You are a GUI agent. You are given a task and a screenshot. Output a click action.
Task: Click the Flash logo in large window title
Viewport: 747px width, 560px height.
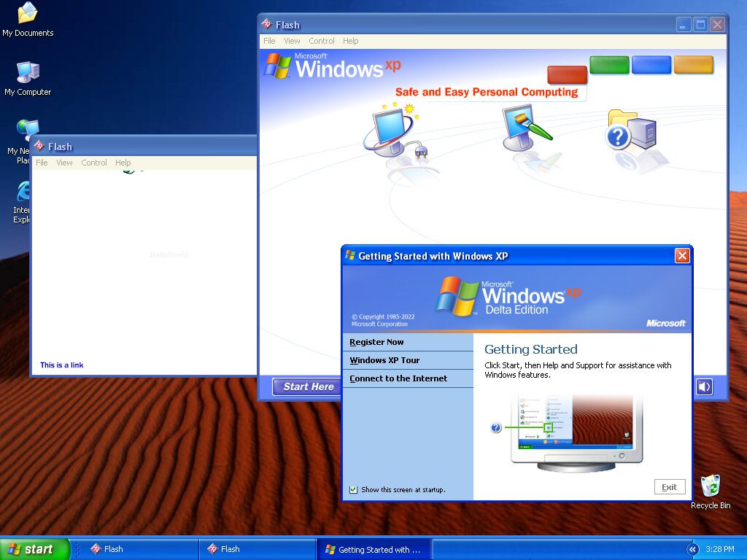point(267,24)
